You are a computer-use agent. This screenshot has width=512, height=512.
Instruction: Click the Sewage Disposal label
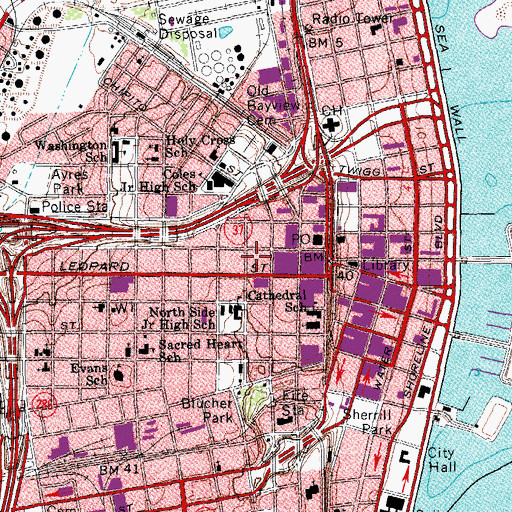(x=188, y=26)
